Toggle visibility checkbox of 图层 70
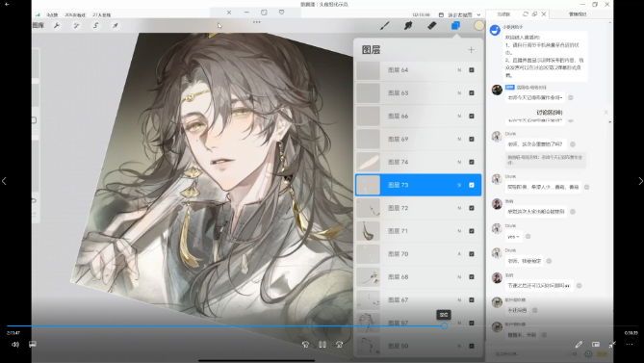 pyautogui.click(x=472, y=254)
